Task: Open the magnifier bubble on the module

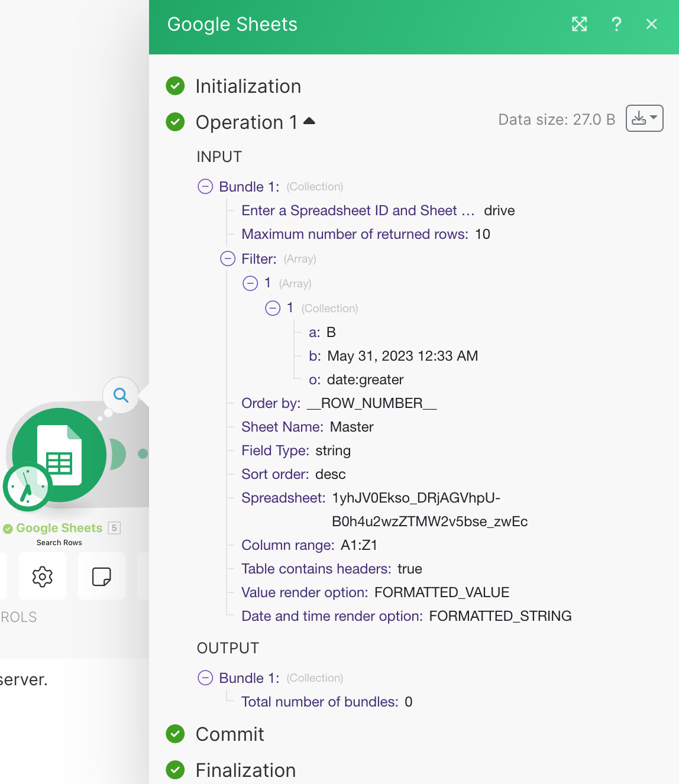Action: 121,395
